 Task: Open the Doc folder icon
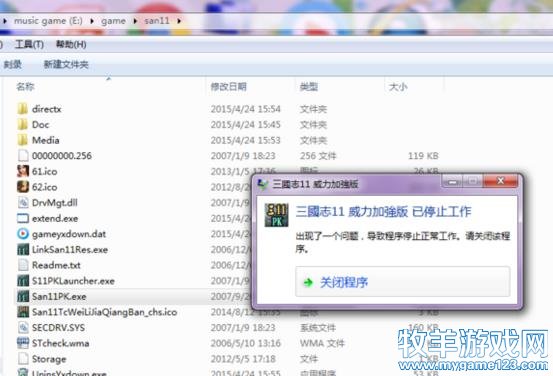point(23,124)
